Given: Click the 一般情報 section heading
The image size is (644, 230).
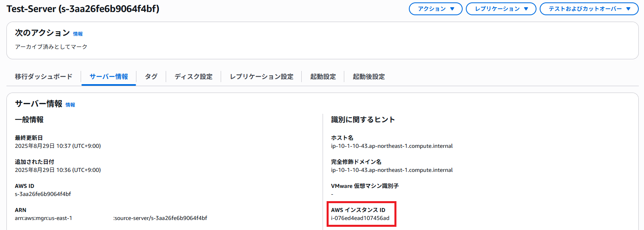Looking at the screenshot, I should [x=29, y=120].
